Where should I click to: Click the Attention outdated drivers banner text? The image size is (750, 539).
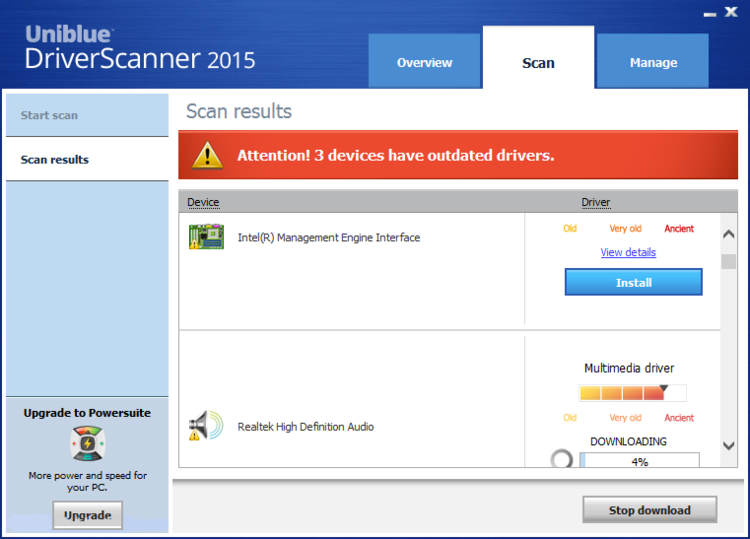pyautogui.click(x=396, y=155)
